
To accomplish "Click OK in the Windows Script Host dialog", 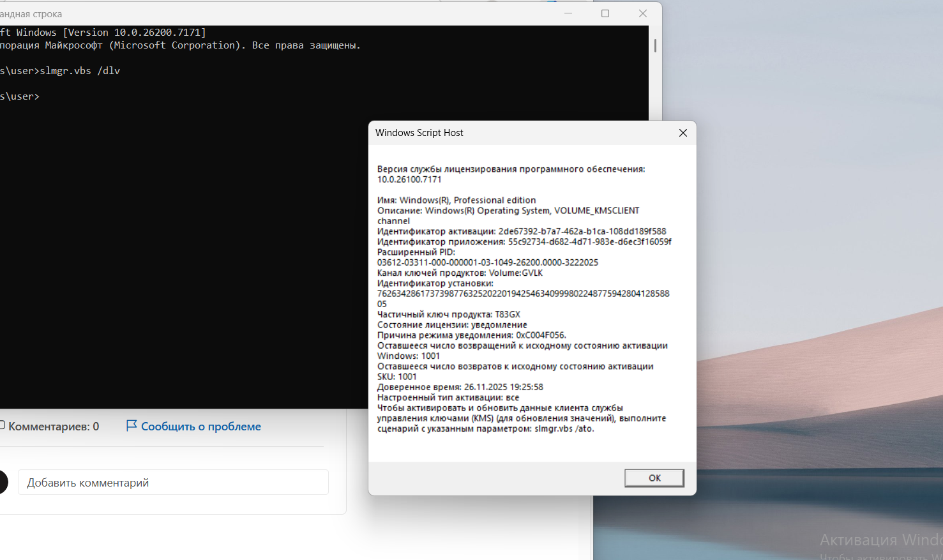I will click(654, 478).
